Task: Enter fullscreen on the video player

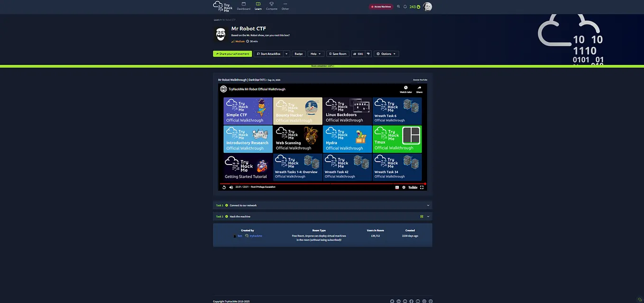Action: point(421,187)
